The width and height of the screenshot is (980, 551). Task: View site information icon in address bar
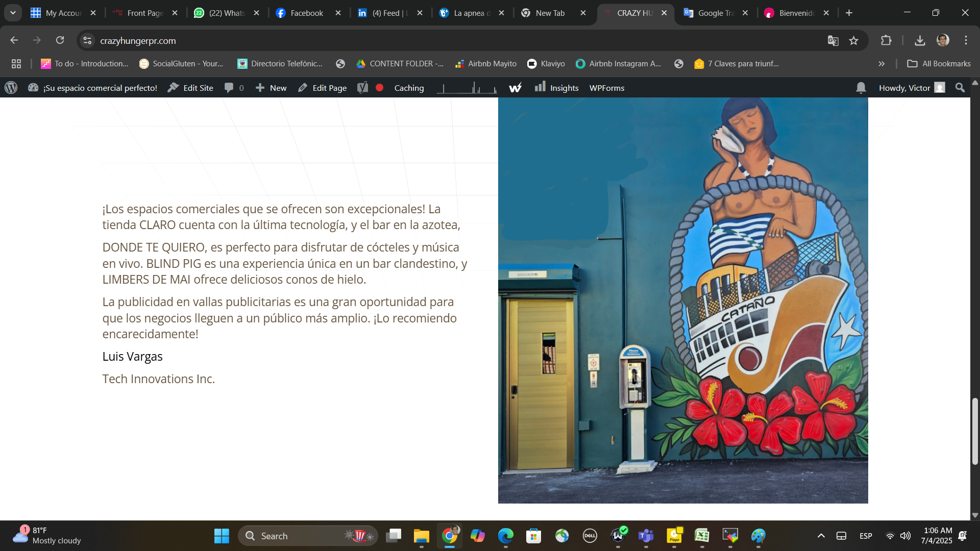tap(87, 40)
